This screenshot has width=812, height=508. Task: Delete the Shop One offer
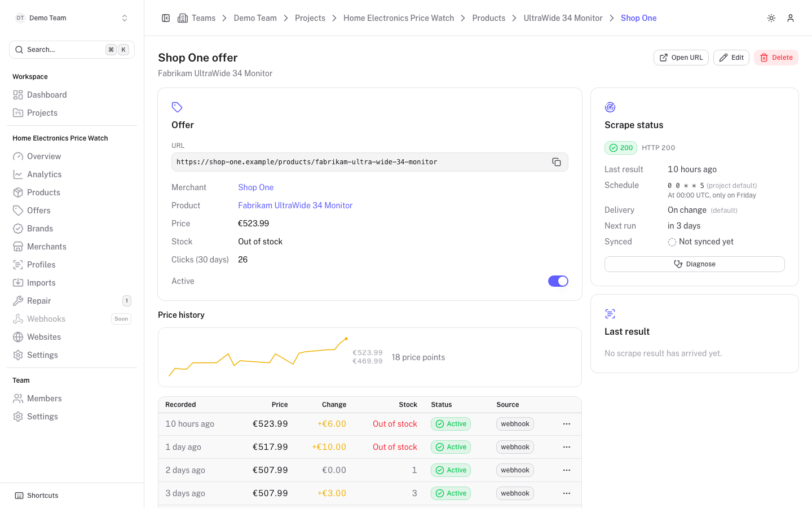click(x=776, y=58)
